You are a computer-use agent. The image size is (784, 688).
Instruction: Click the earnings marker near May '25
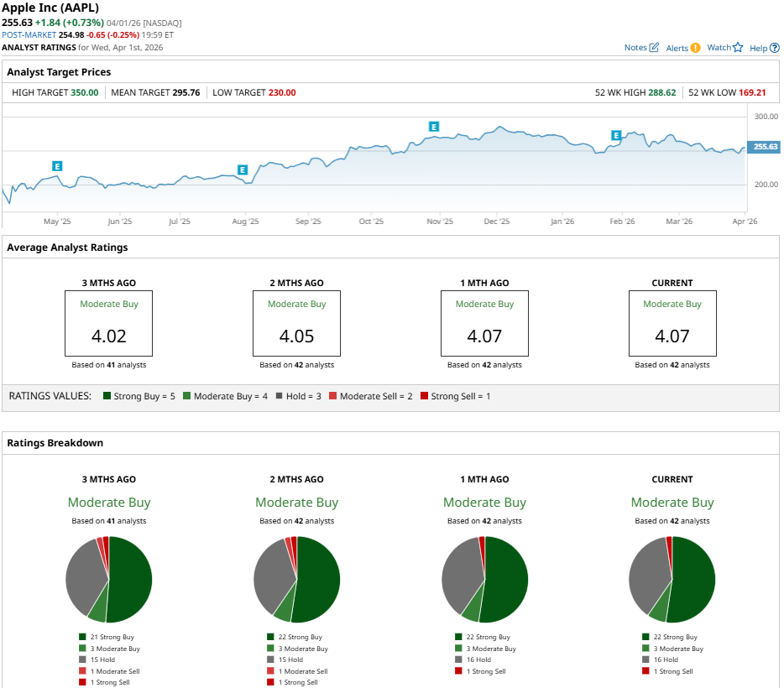tap(57, 166)
